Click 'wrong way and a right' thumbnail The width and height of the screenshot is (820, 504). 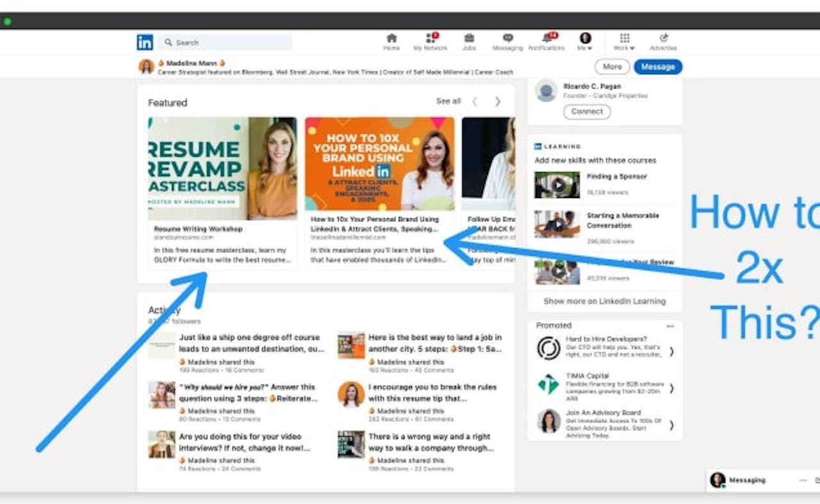351,444
